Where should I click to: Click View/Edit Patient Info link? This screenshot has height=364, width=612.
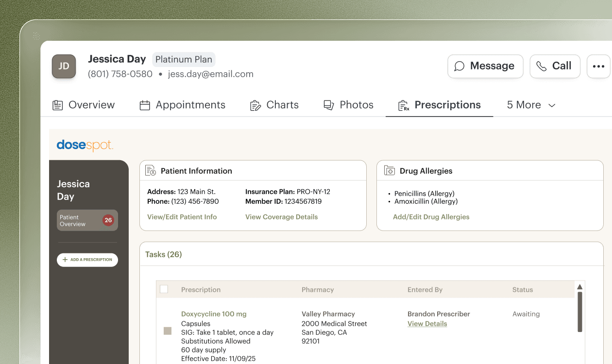coord(182,217)
